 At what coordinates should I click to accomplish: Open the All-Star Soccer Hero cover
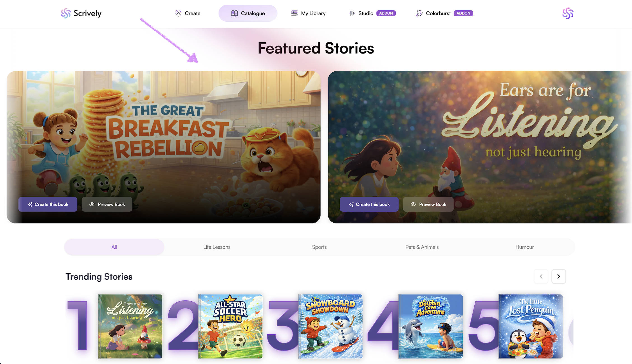230,326
